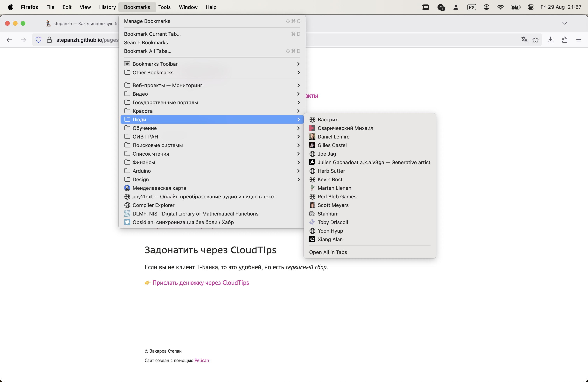Click the Wi-Fi status icon

coord(500,7)
